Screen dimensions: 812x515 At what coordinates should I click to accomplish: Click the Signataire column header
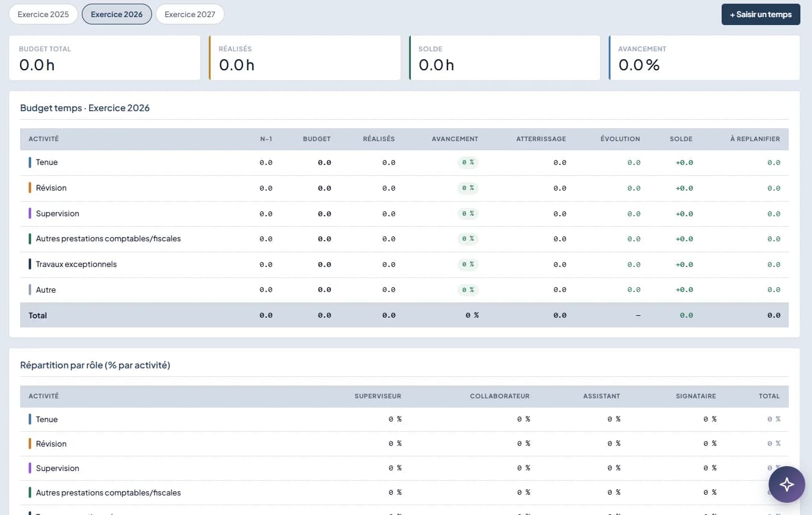click(x=696, y=396)
